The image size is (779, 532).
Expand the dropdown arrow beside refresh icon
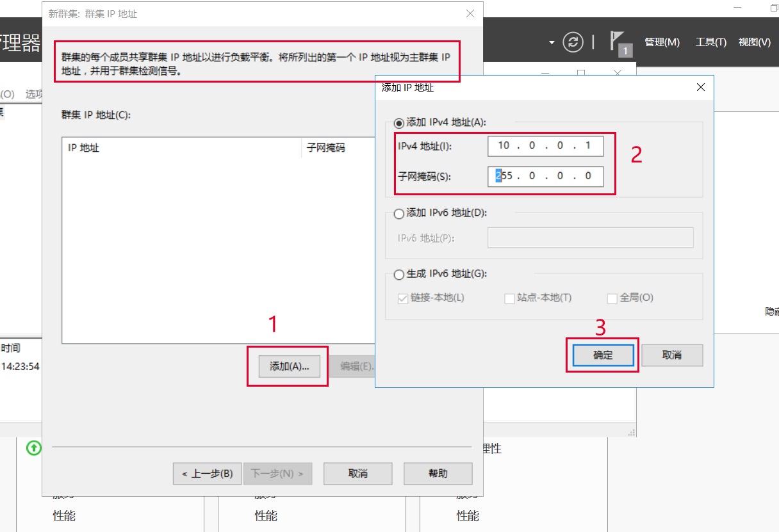(552, 43)
